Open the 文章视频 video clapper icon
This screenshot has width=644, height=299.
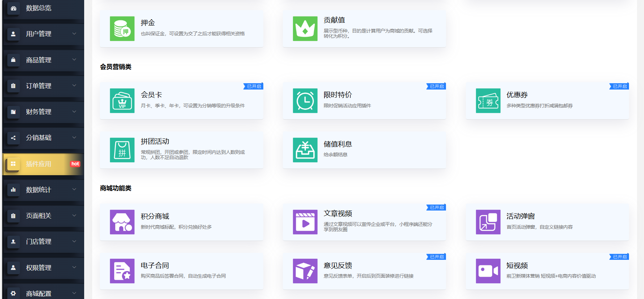pyautogui.click(x=305, y=222)
